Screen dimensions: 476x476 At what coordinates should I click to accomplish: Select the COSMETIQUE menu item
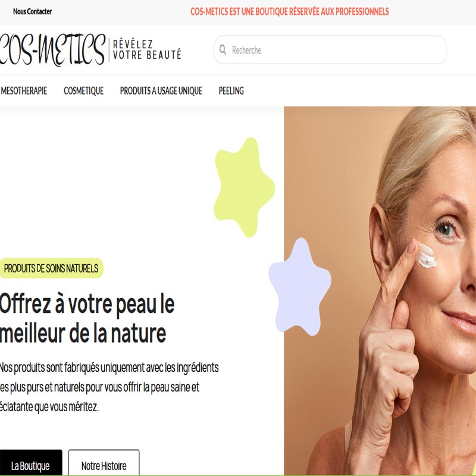[x=83, y=91]
